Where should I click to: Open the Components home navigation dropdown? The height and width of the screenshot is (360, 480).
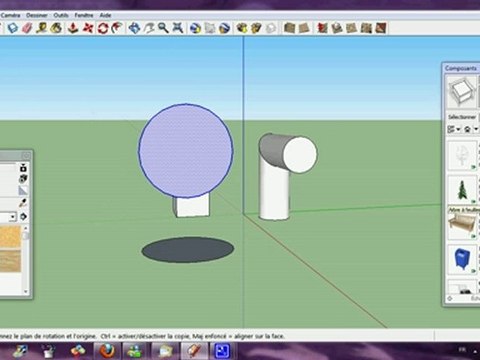pyautogui.click(x=472, y=129)
